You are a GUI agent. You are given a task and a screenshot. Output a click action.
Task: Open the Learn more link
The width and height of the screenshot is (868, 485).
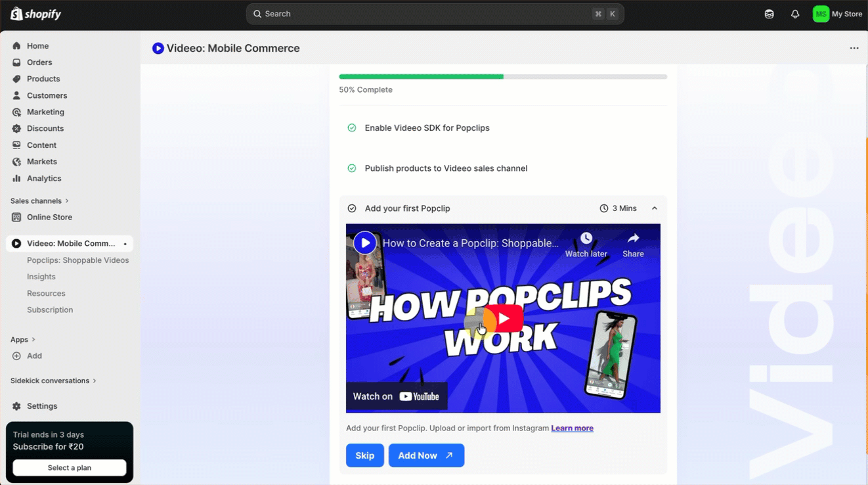pos(572,428)
